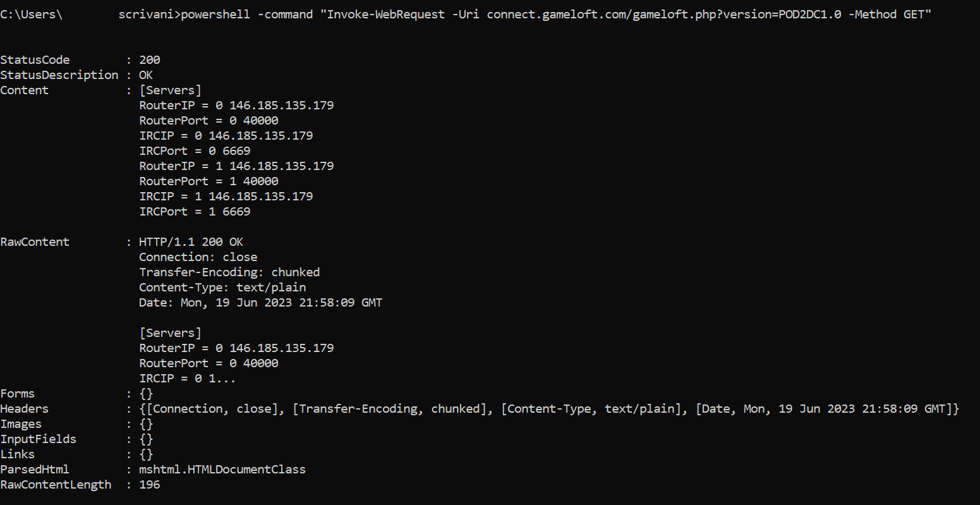
Task: Click the Forms label
Action: 18,394
